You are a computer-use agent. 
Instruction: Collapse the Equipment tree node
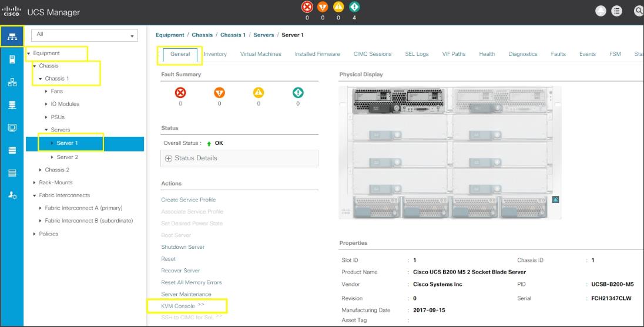[x=28, y=53]
